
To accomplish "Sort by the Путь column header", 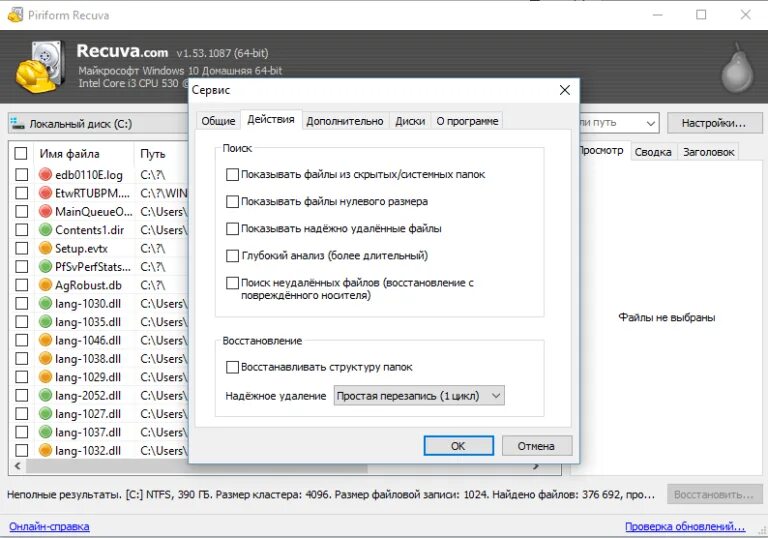I will 152,154.
